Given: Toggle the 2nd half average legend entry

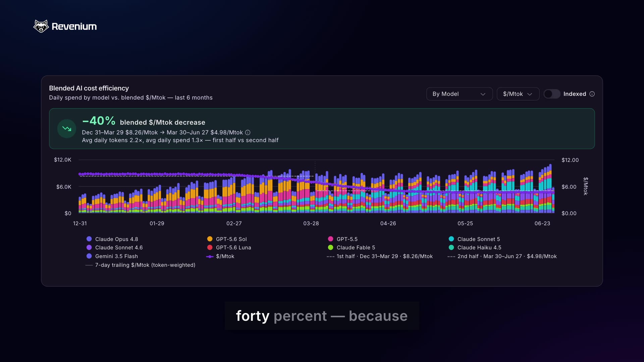Looking at the screenshot, I should 502,256.
